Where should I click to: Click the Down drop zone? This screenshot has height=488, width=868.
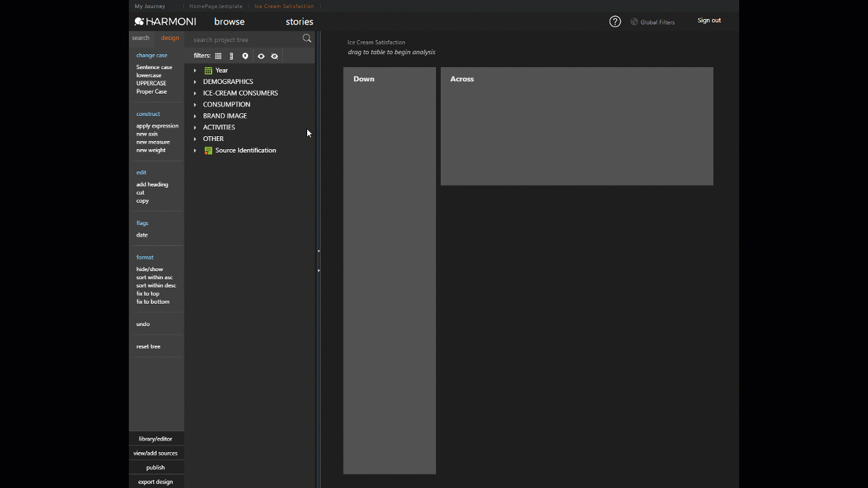[x=389, y=270]
